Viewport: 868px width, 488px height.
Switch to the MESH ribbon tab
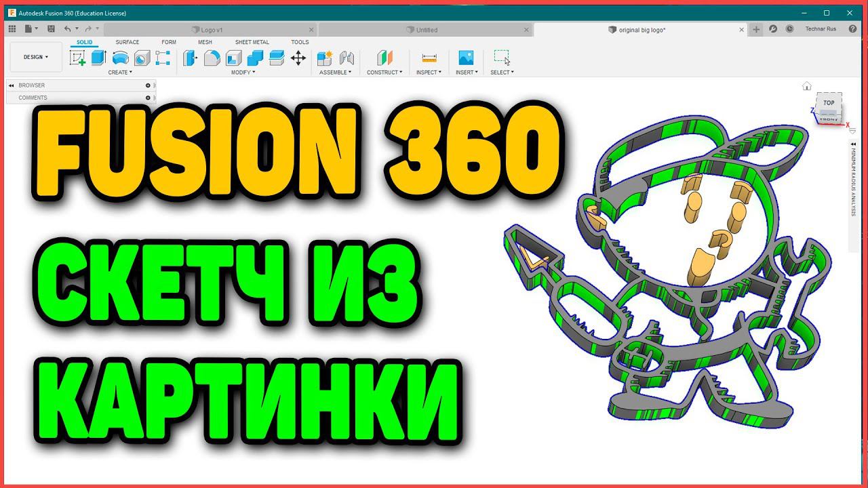coord(205,42)
